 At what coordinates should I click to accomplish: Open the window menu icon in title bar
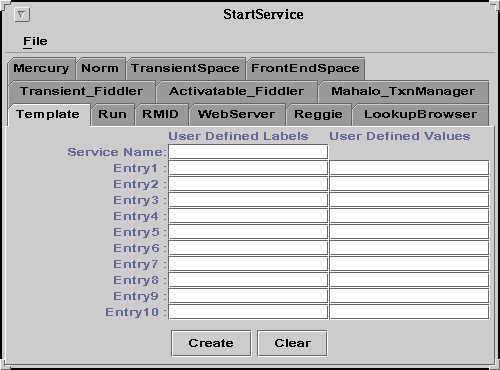[22, 15]
